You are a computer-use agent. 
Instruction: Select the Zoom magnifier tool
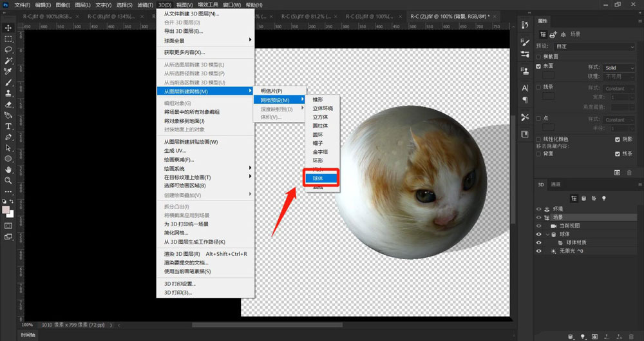click(8, 180)
